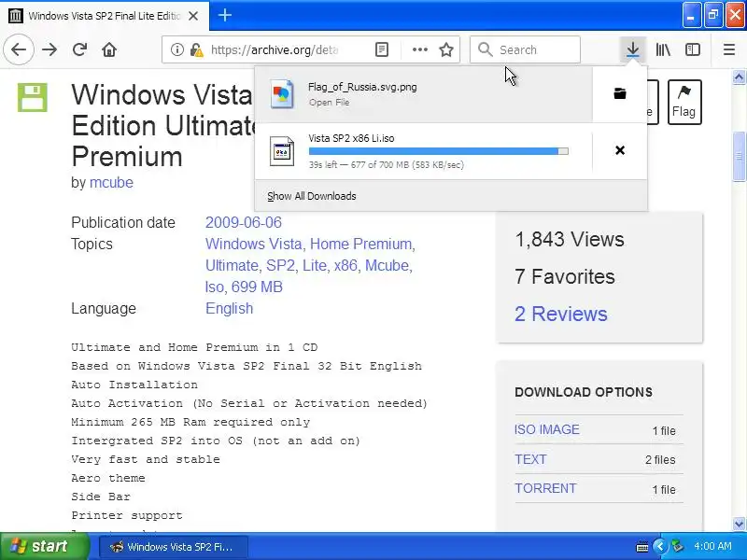The image size is (747, 560).
Task: Go forward with the forward arrow
Action: (49, 49)
